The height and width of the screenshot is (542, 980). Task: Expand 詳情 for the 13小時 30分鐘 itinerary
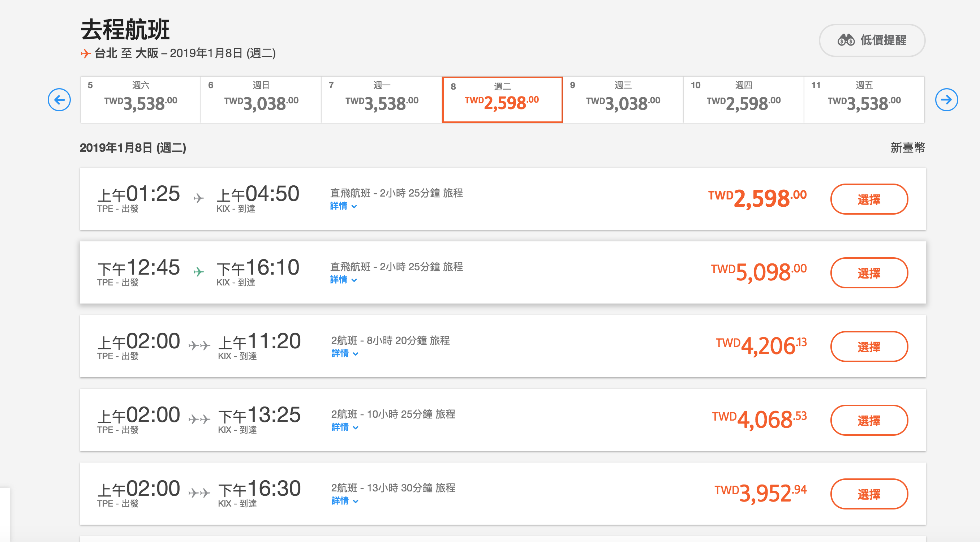pyautogui.click(x=345, y=501)
